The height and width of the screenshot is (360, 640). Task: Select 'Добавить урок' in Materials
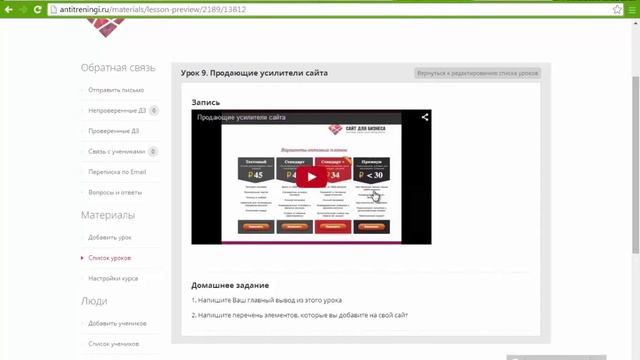(x=110, y=237)
